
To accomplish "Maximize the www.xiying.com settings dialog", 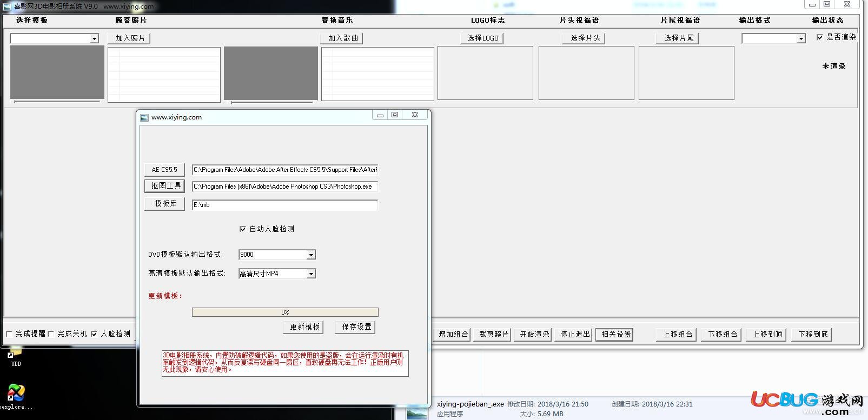I will (395, 115).
